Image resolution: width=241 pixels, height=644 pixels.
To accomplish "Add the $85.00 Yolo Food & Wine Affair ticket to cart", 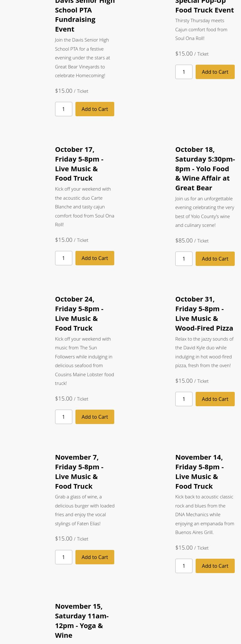I will click(215, 259).
